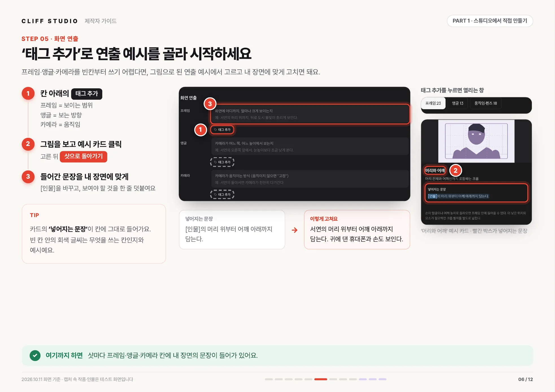Click the 화면 연출 panel title

(188, 98)
